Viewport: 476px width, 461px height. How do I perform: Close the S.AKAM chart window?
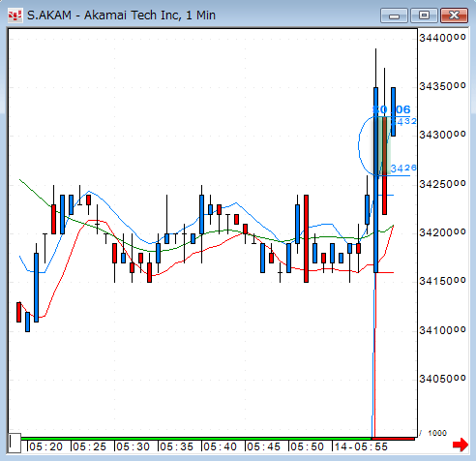pyautogui.click(x=454, y=15)
